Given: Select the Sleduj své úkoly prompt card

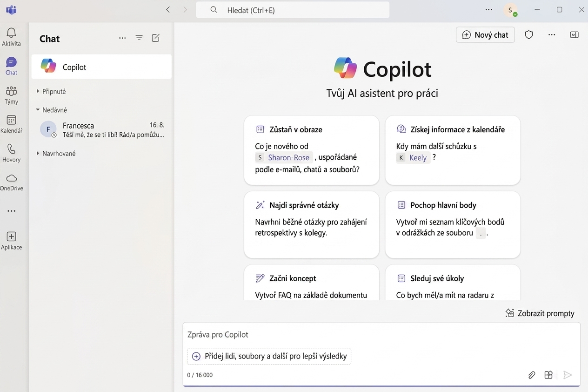Looking at the screenshot, I should (453, 282).
